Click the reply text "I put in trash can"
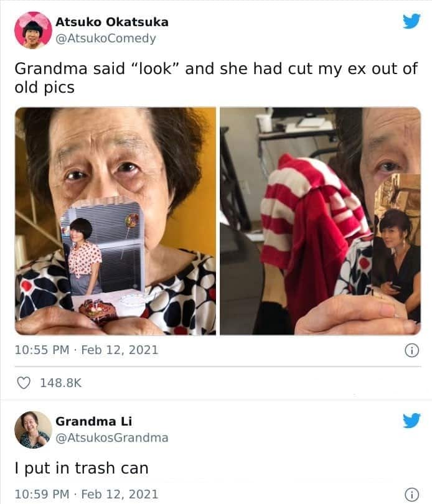Image resolution: width=432 pixels, height=504 pixels. coord(82,468)
